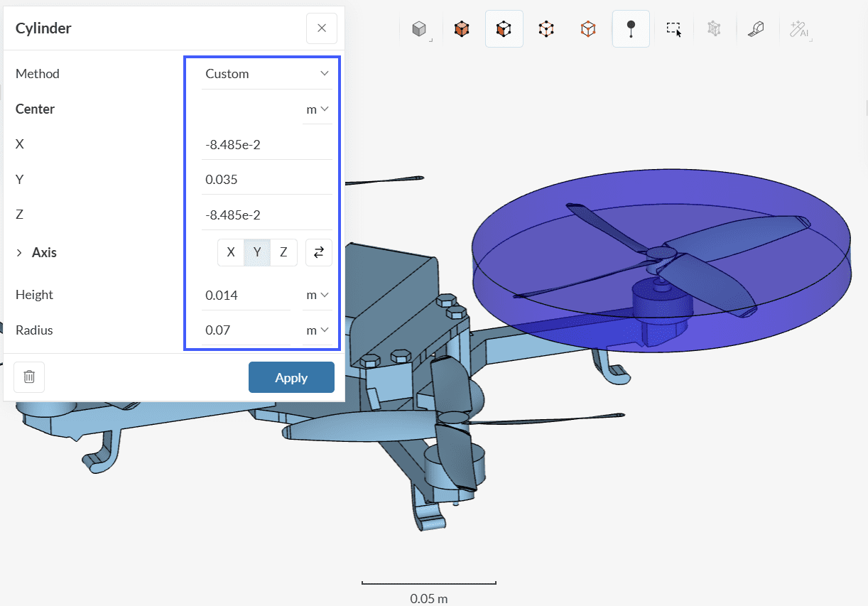Open the tape measure tool
Screen dimensions: 868x606
(756, 29)
